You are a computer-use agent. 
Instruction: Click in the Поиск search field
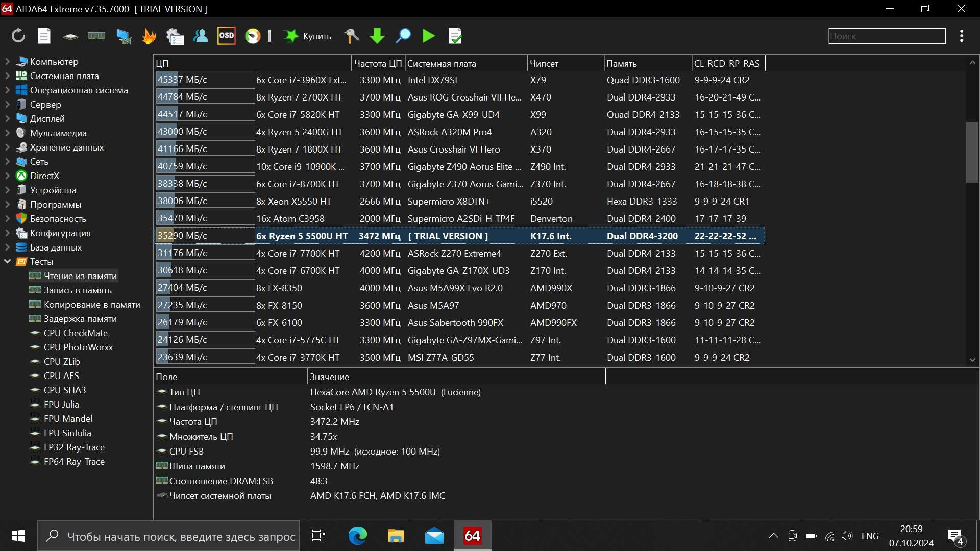tap(887, 36)
